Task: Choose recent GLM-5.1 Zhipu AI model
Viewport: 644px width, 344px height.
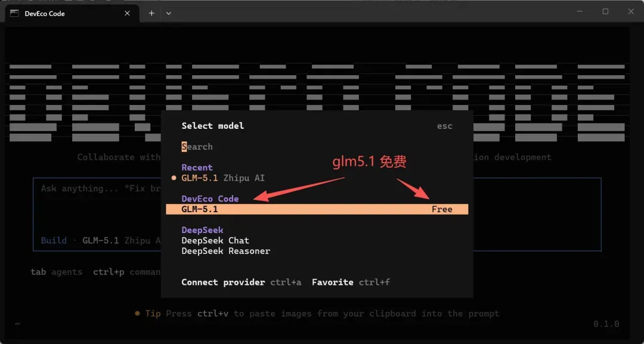Action: coord(223,178)
